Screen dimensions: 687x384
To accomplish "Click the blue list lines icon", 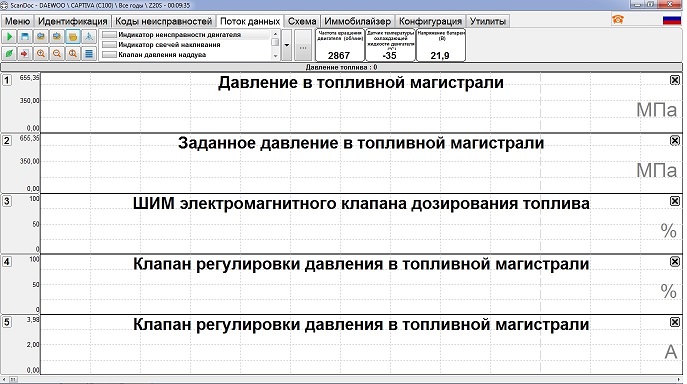I will (89, 53).
